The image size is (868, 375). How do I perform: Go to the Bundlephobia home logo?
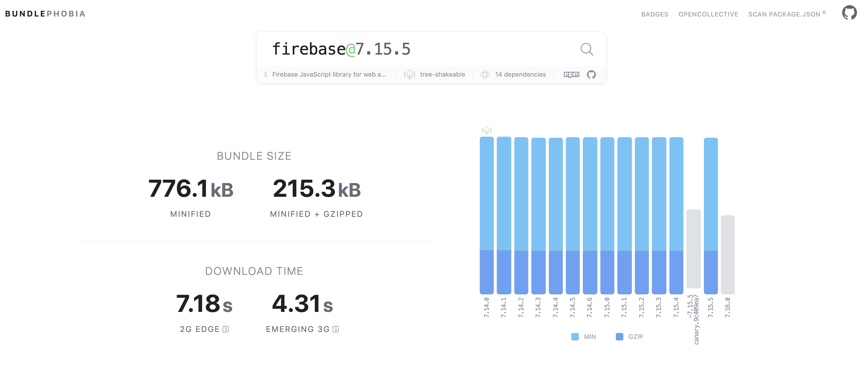point(45,14)
